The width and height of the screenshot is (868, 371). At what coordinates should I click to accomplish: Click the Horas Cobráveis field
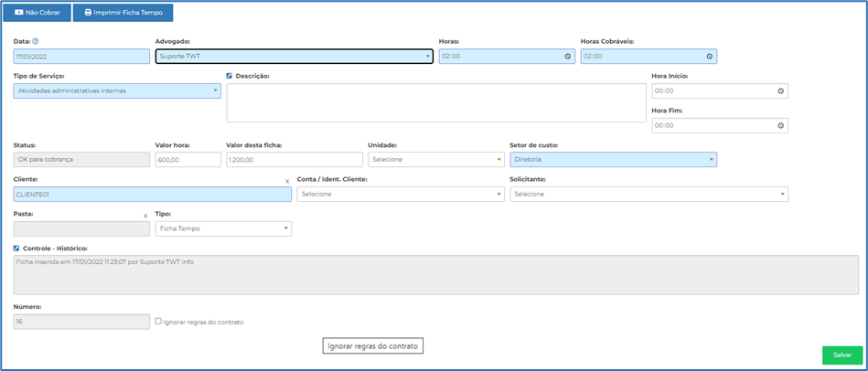tap(648, 57)
